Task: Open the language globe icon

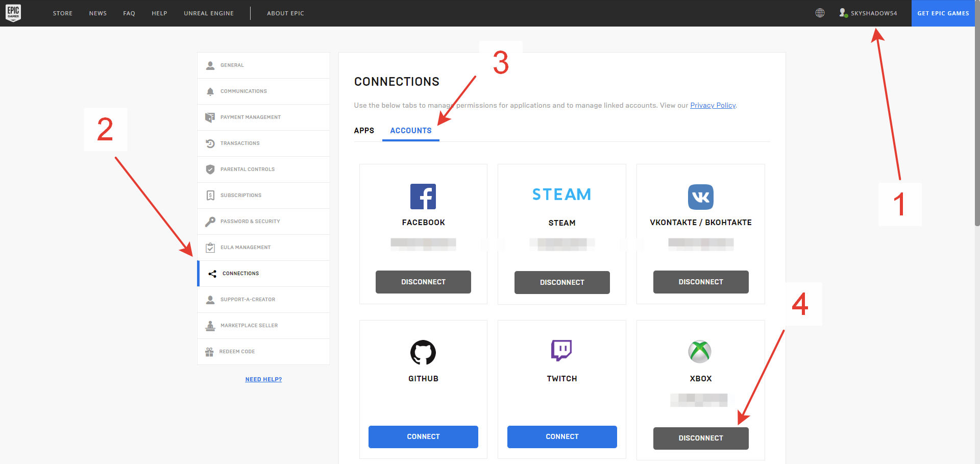Action: (x=820, y=13)
